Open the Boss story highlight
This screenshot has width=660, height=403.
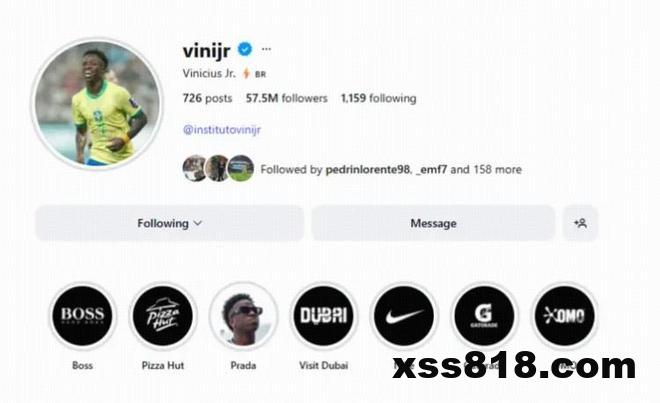[82, 316]
